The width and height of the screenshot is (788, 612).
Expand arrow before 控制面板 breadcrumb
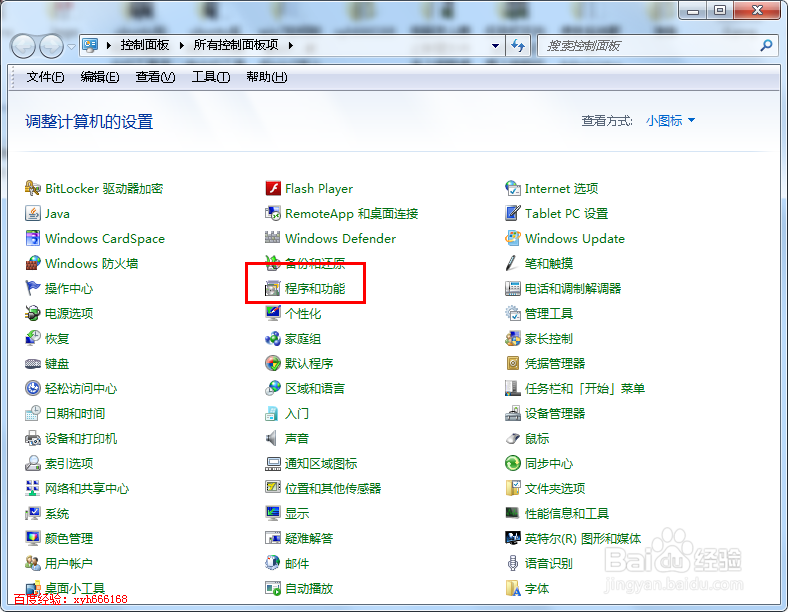point(109,46)
